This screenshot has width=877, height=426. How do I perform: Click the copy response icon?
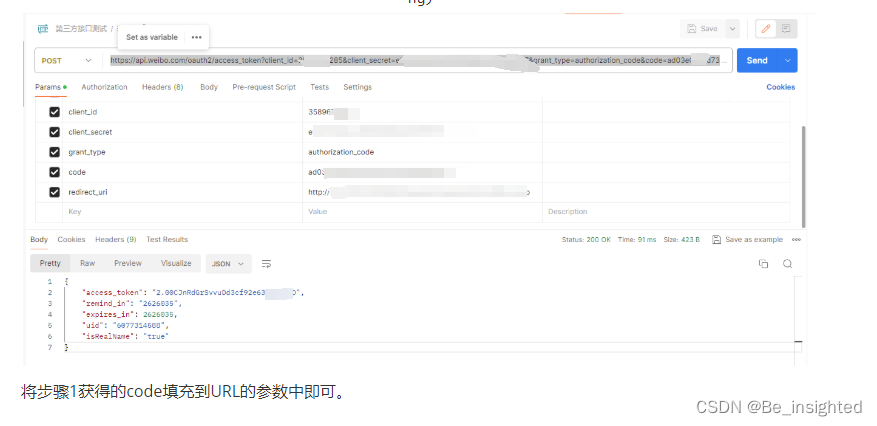763,264
